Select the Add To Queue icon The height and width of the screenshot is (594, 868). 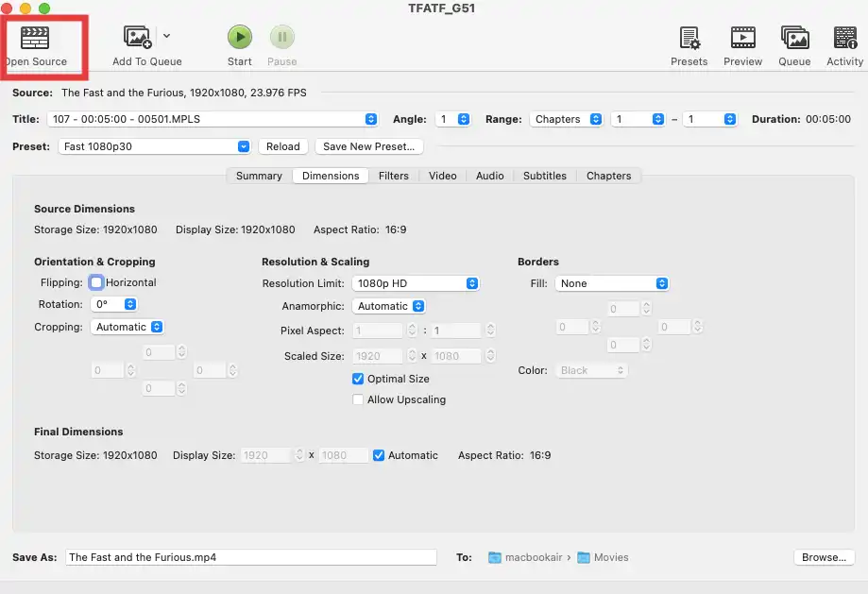point(138,39)
